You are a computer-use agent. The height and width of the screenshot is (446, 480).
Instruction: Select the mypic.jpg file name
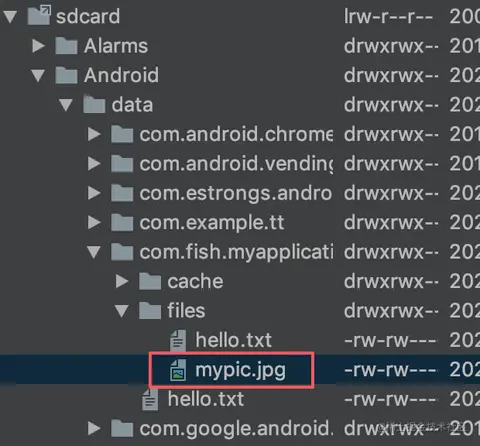(241, 370)
